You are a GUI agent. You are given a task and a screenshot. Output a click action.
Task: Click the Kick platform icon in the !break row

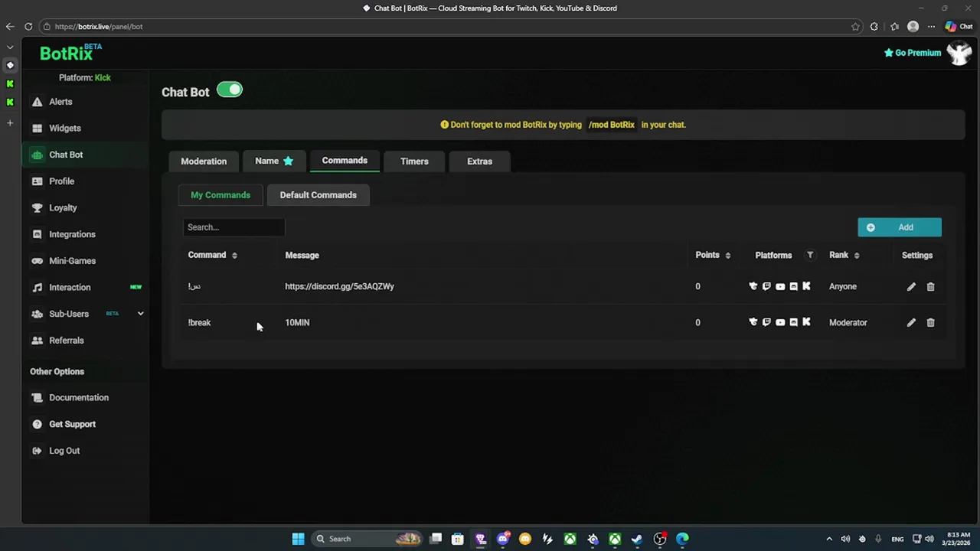click(x=806, y=322)
